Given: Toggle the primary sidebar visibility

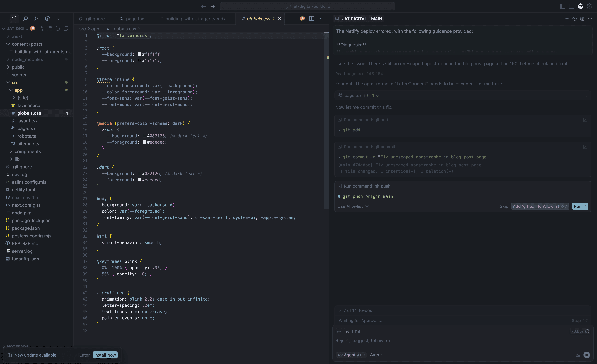Looking at the screenshot, I should tap(562, 6).
